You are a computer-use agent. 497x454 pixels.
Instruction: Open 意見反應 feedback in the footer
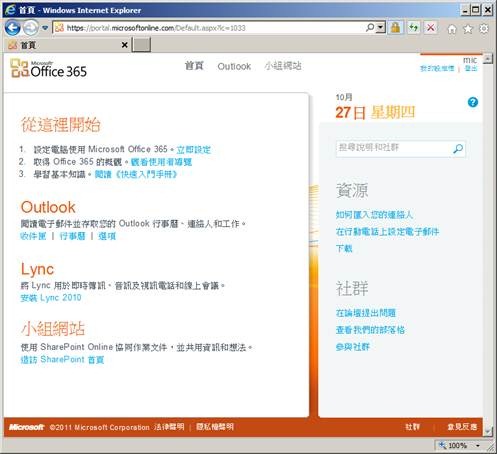[x=462, y=427]
